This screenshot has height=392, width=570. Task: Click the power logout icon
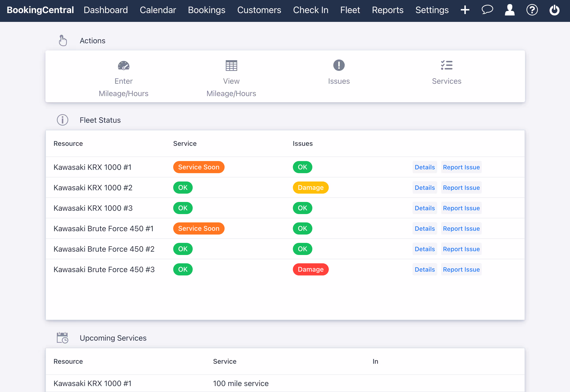click(x=554, y=10)
